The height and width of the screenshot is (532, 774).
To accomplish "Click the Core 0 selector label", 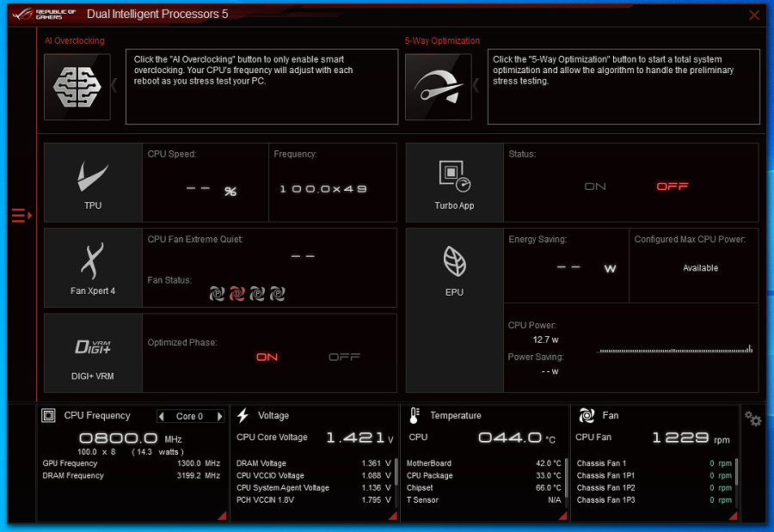I will click(189, 417).
